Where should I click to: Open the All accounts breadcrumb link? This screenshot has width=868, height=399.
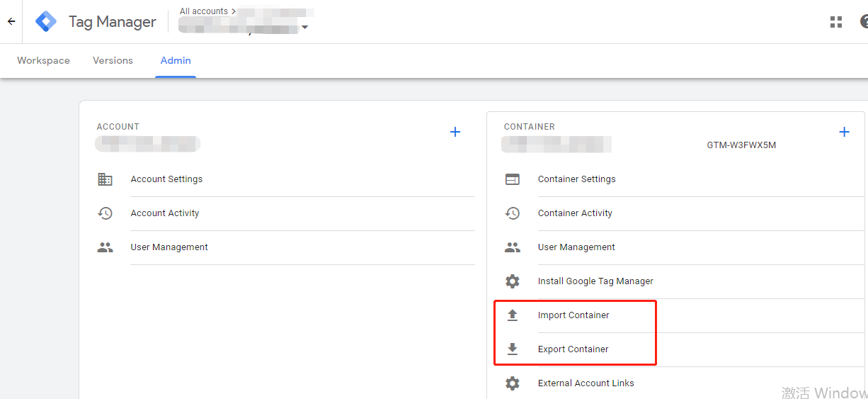[204, 11]
